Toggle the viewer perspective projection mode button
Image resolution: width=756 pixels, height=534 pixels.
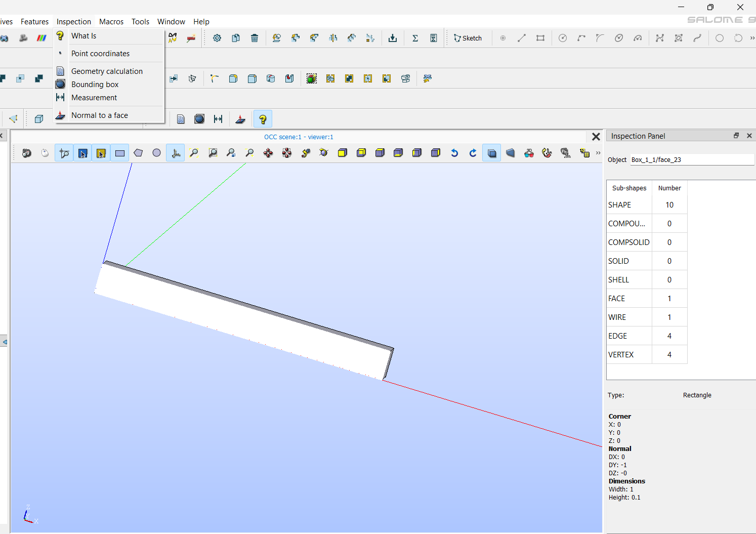coord(511,153)
